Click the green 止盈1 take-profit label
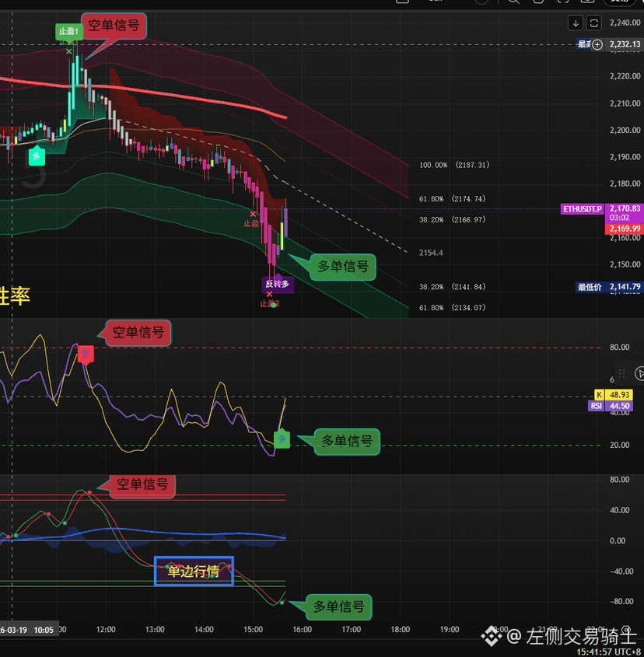 pos(69,31)
